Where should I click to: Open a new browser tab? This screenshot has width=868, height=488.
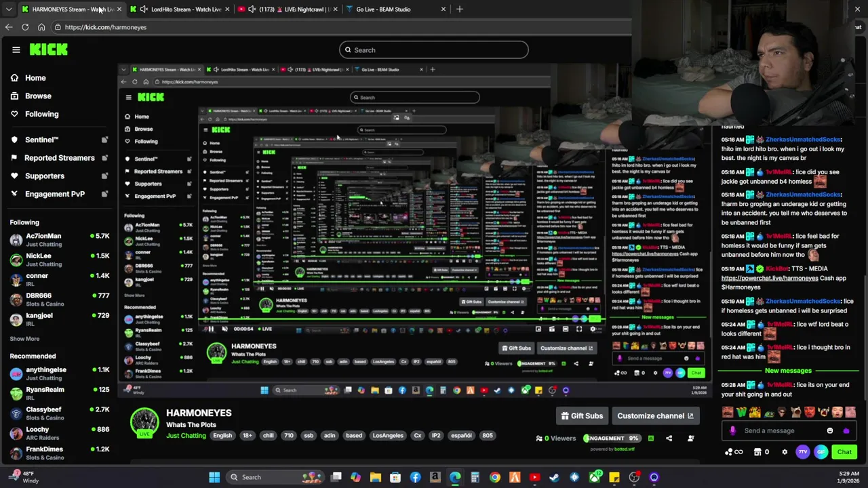click(459, 9)
